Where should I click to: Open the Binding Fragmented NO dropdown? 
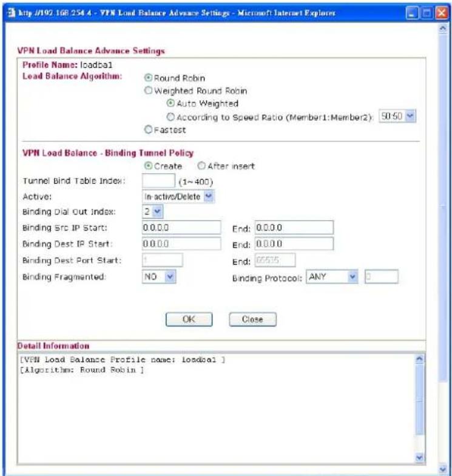[x=159, y=277]
